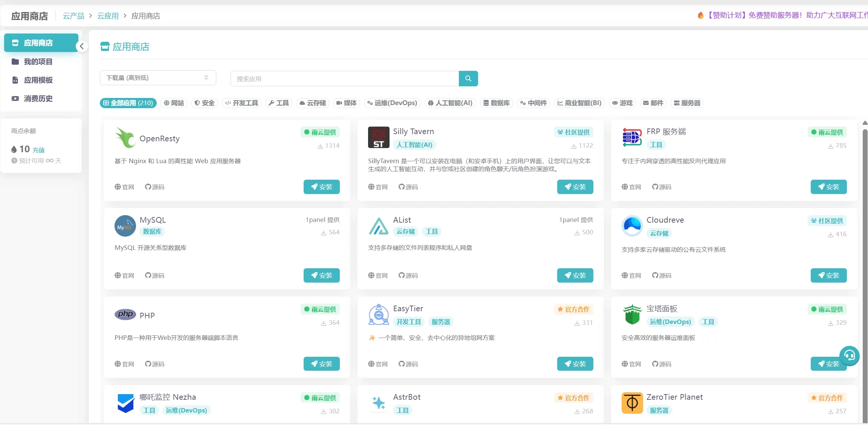Click the Cloudreve cloud app icon

coord(632,225)
